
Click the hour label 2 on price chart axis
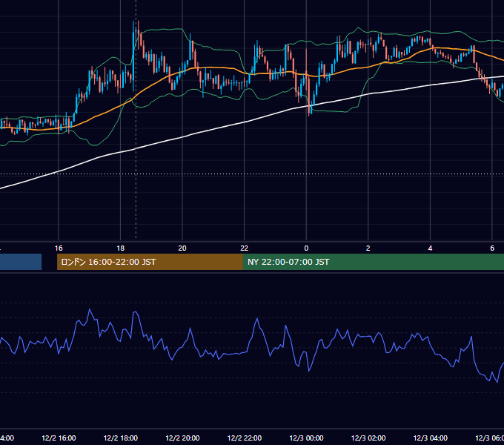tap(368, 248)
